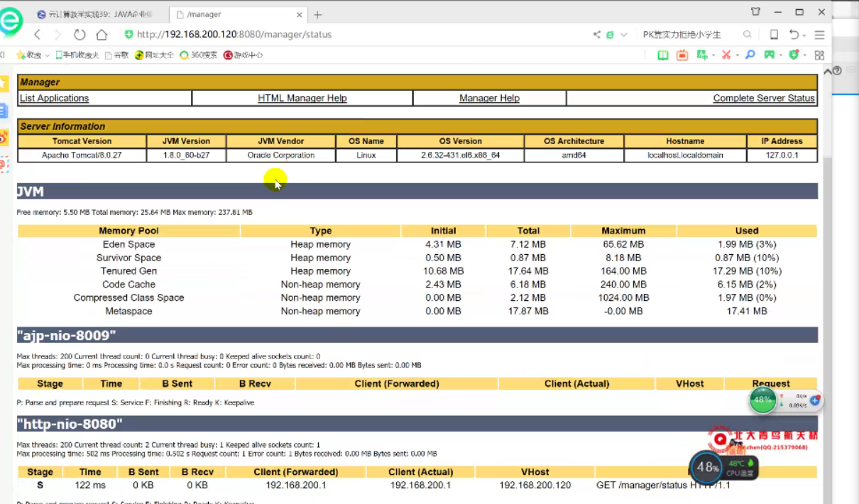
Task: Open the extensions grid icon
Action: 819,55
